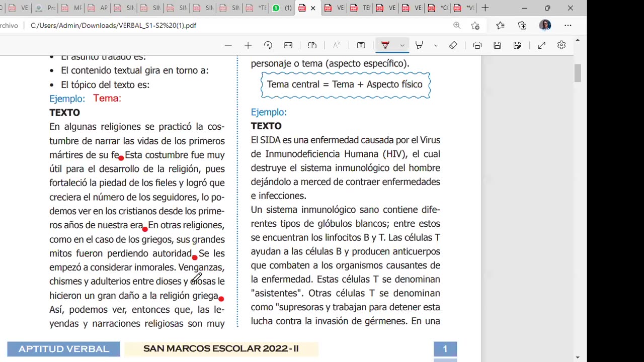Zoom in the PDF with plus icon
This screenshot has width=644, height=362.
pos(248,45)
